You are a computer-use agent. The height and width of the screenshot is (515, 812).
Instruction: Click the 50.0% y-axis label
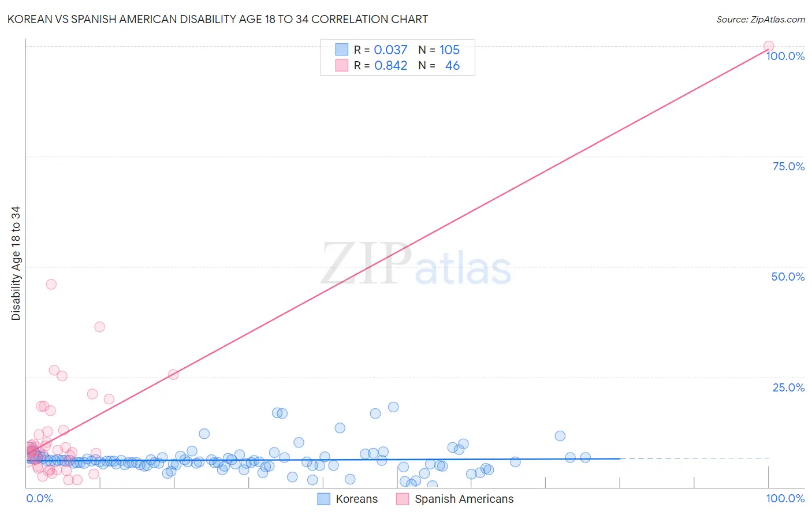[x=788, y=277]
